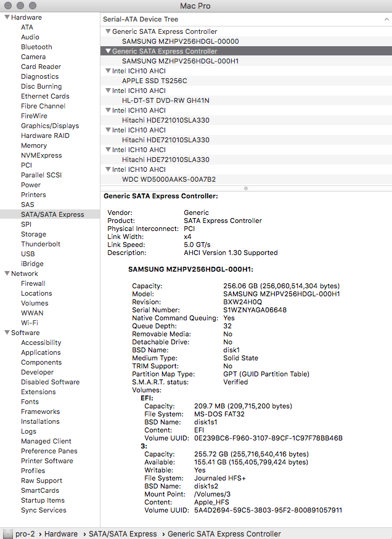Viewport: 392px width, 539px height.
Task: Select PCI in the sidebar
Action: (27, 165)
